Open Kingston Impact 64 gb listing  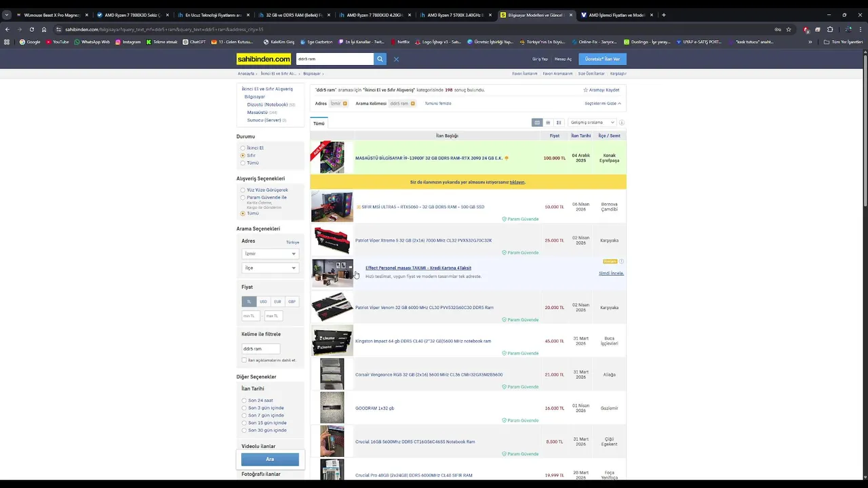coord(423,341)
